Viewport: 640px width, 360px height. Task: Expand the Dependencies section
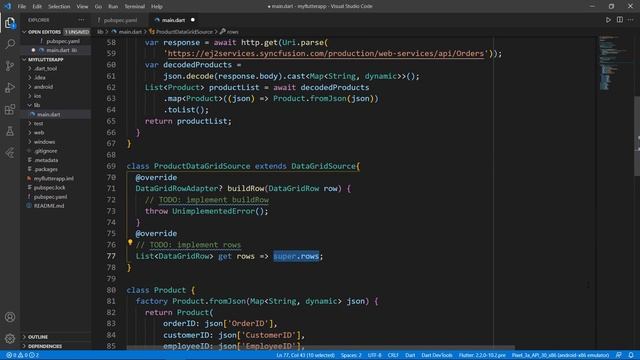pos(45,346)
